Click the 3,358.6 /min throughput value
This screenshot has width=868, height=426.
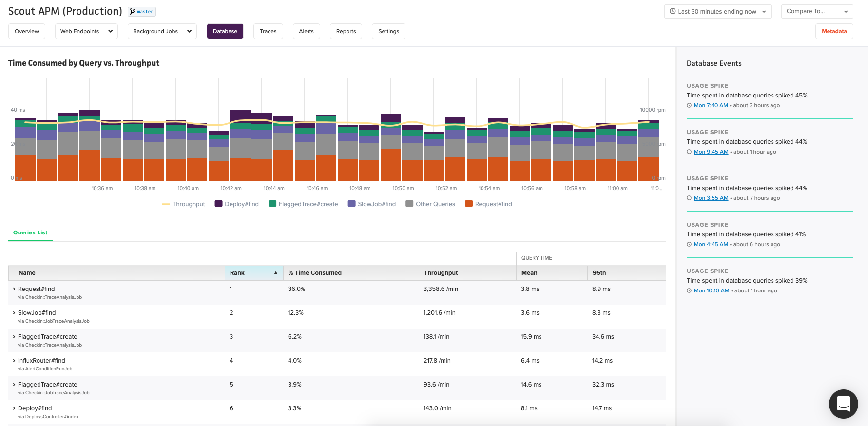click(441, 289)
